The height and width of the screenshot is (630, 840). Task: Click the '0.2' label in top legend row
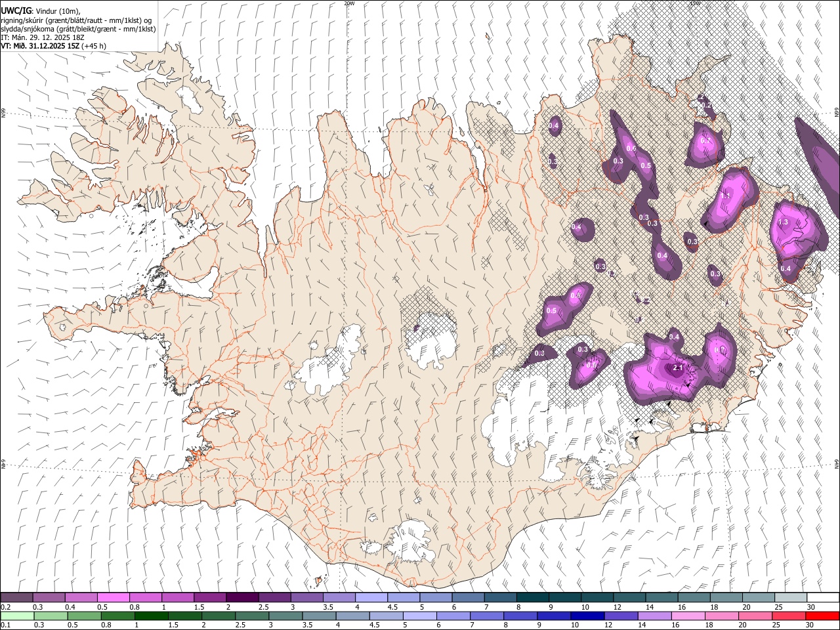tap(5, 607)
